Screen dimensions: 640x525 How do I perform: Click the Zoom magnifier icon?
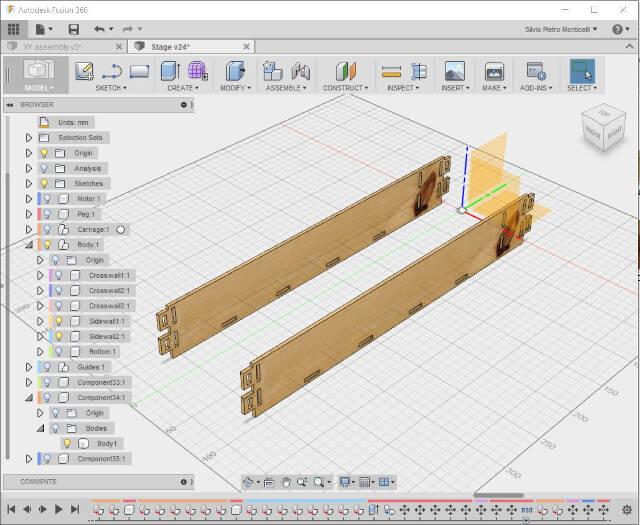(x=302, y=482)
